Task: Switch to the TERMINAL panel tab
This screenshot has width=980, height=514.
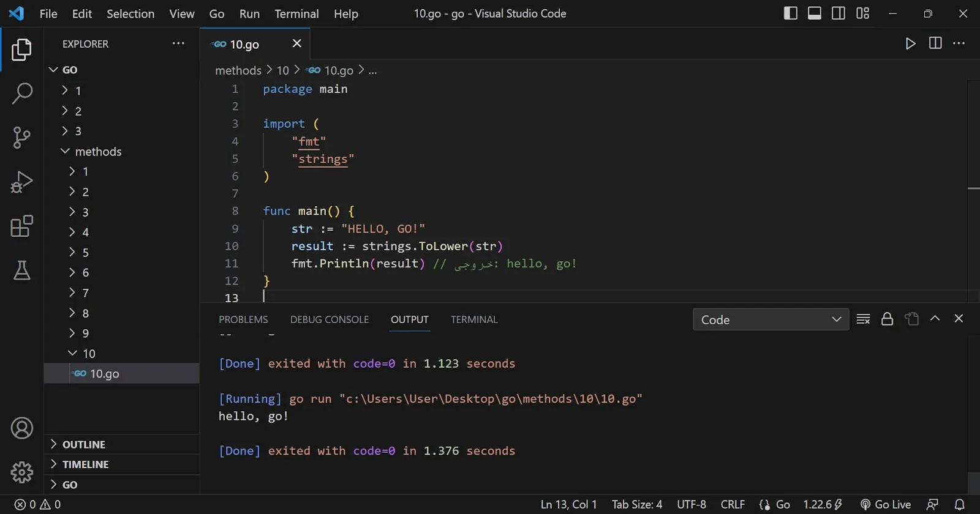Action: pos(474,319)
